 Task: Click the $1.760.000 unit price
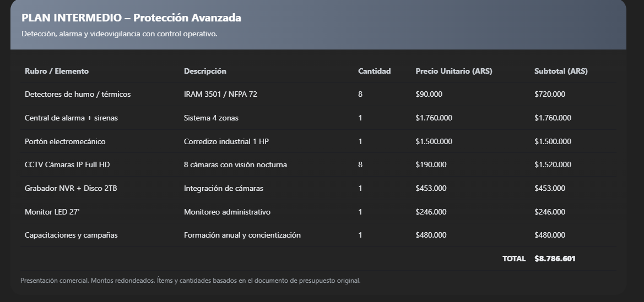click(434, 118)
